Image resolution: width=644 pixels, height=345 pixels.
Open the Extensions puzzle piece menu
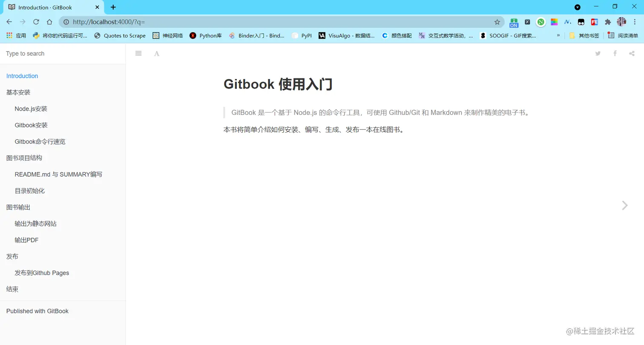608,22
